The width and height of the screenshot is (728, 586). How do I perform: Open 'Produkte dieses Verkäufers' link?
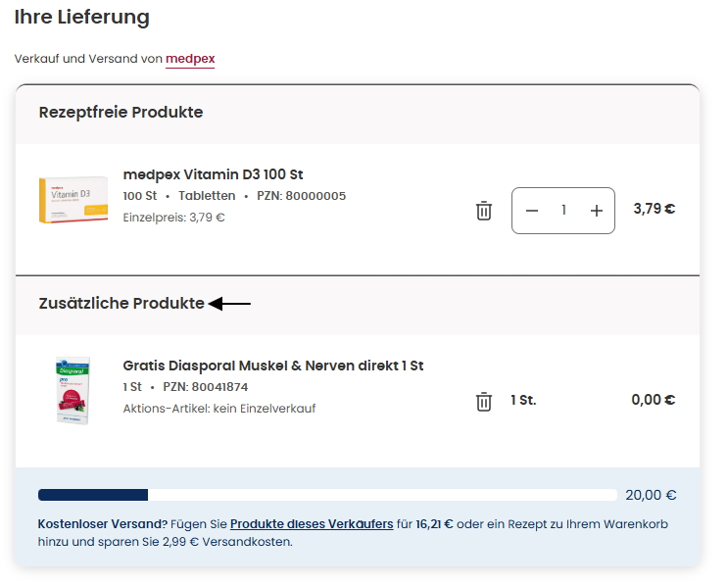pos(312,524)
